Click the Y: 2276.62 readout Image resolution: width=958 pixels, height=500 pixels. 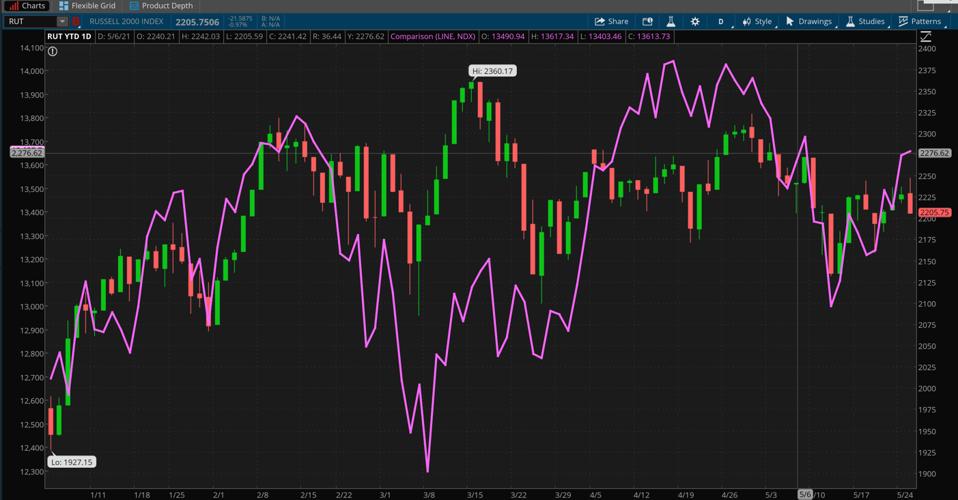(365, 37)
